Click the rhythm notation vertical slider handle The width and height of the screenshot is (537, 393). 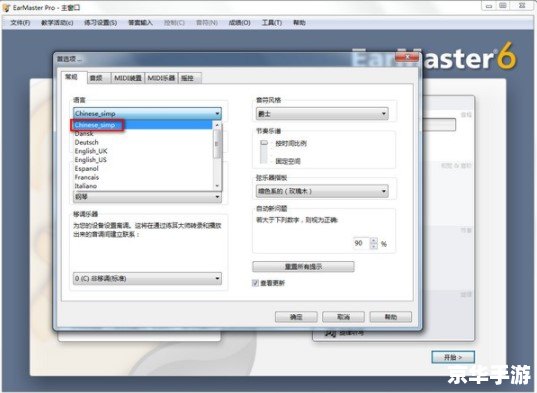pos(264,143)
